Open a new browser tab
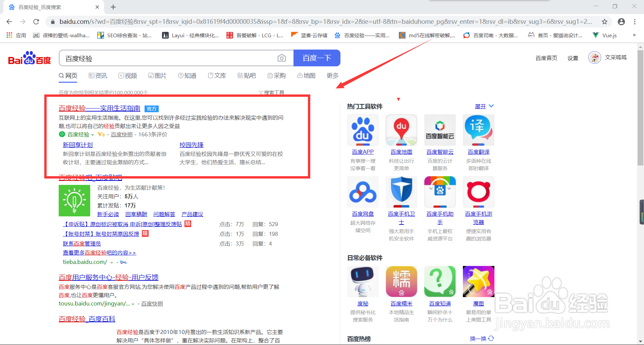This screenshot has height=345, width=644. pyautogui.click(x=113, y=7)
